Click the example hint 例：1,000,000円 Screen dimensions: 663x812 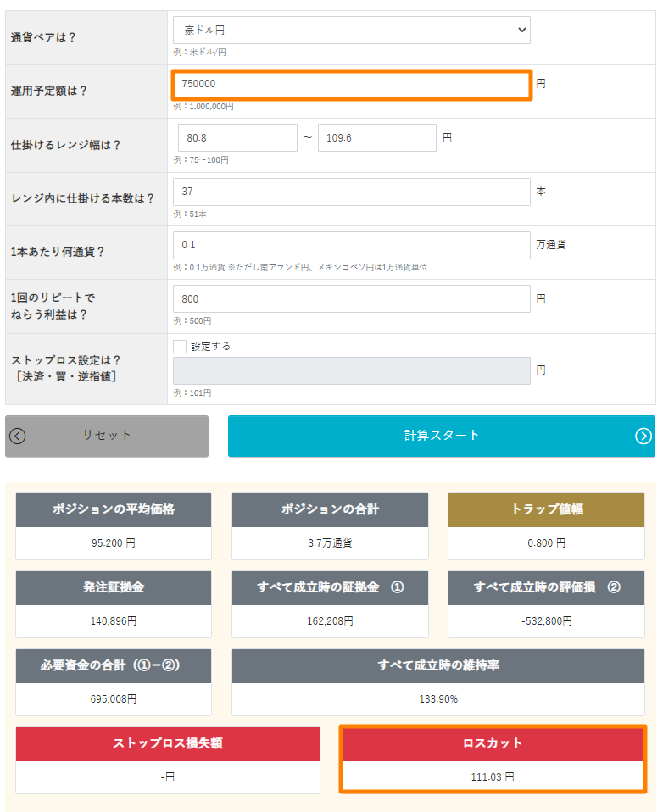(203, 106)
